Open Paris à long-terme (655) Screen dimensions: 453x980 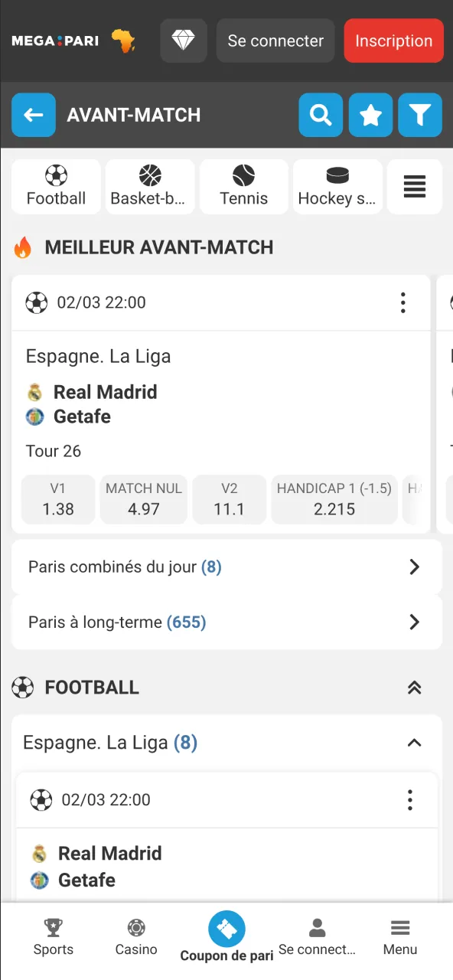[226, 622]
